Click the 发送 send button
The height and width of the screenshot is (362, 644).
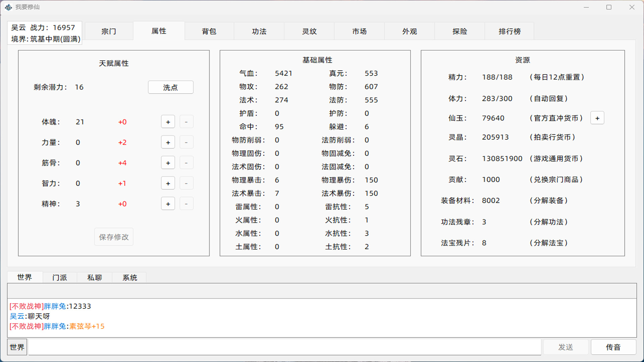[x=566, y=347]
